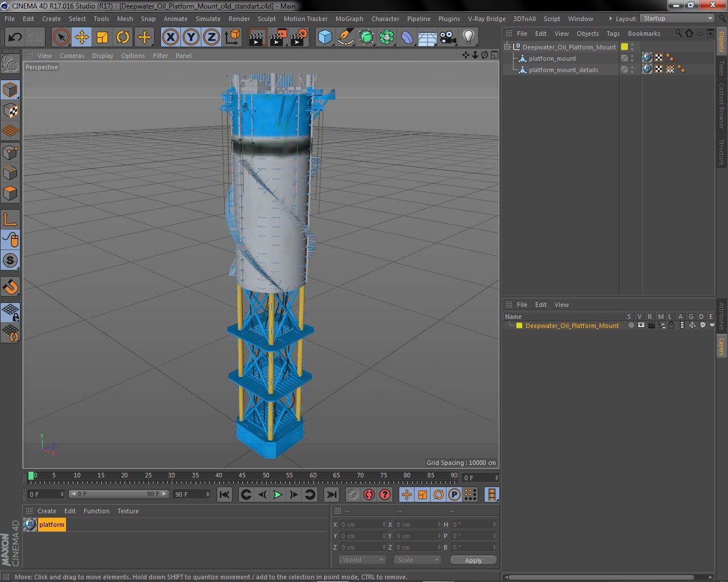Screen dimensions: 728x582
Task: Select Polygons mode
Action: 10,193
